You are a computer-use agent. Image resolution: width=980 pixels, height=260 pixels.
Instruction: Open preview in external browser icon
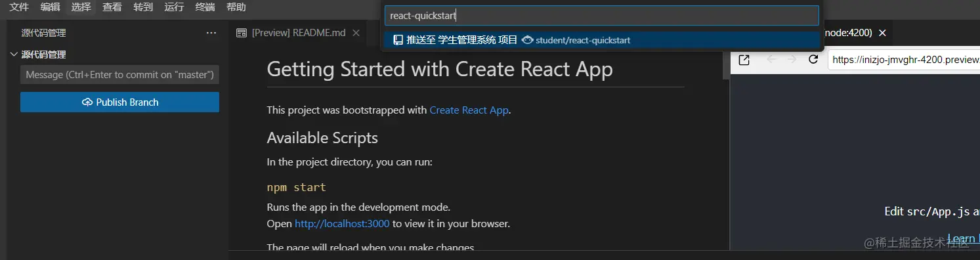click(x=744, y=60)
